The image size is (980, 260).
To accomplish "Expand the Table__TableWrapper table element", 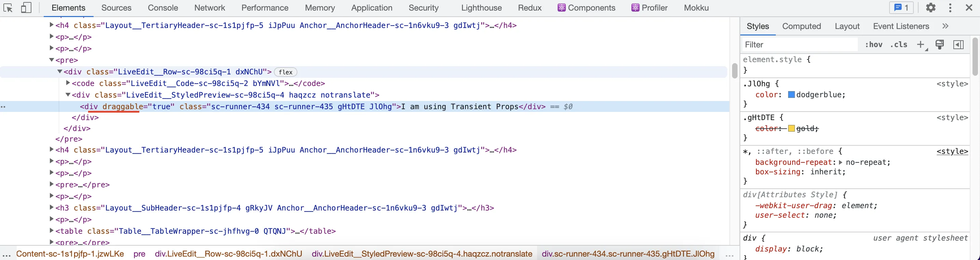I will pyautogui.click(x=51, y=231).
